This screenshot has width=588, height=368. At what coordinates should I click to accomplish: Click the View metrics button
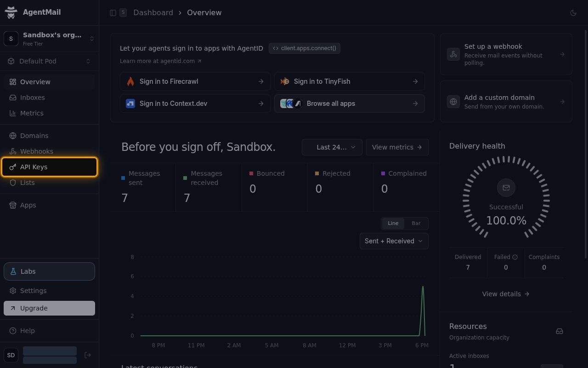(397, 147)
